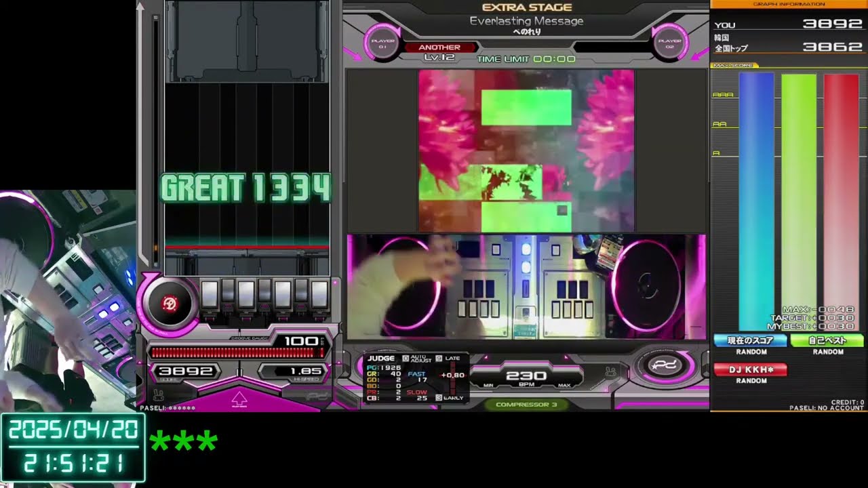Screen dimensions: 868x488
Task: Click the rabbit mascot icon near PASELI
Action: coord(158,394)
